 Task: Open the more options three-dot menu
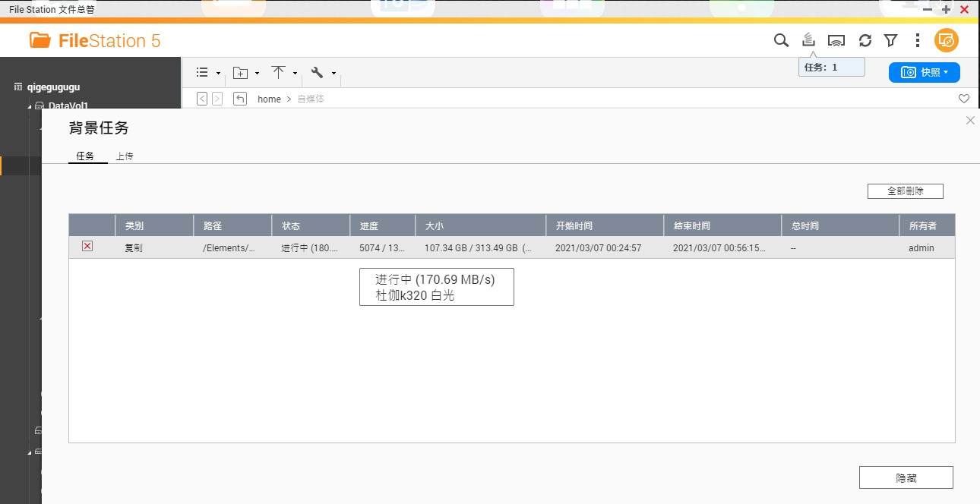tap(917, 40)
